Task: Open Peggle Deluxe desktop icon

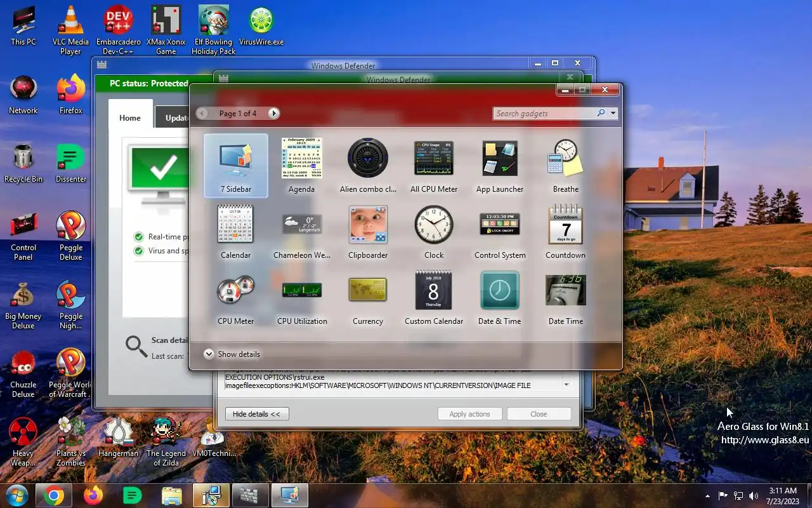Action: click(71, 236)
